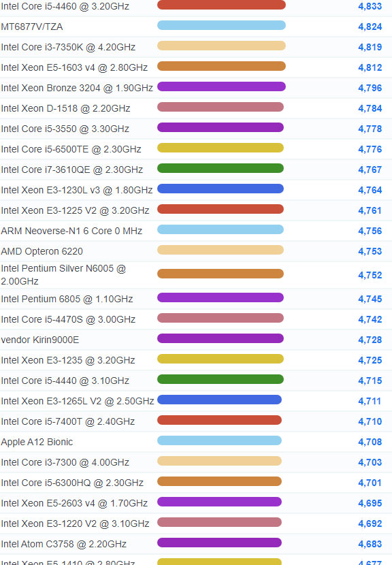Open the Intel Core i5-4460 @ 3.20GHz link
Screen dimensions: 392x565
[x=65, y=6]
